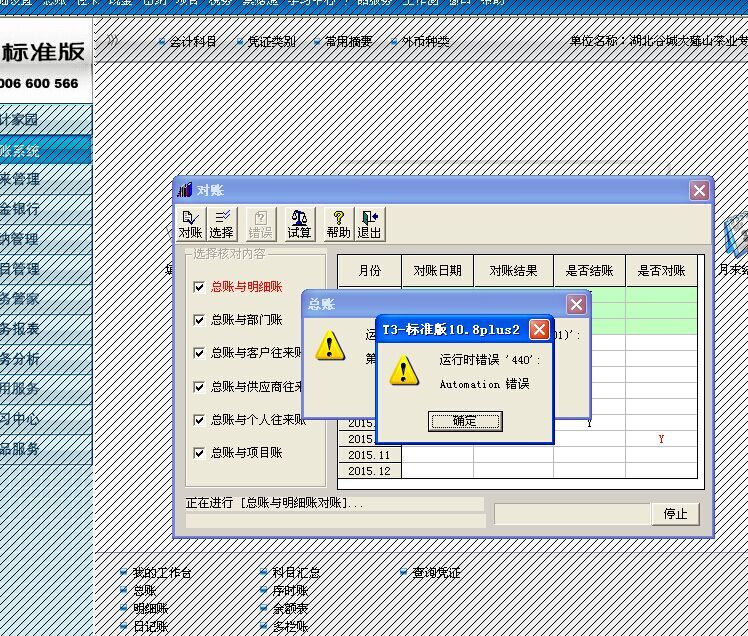Click the red Y in 是否对账 column
The height and width of the screenshot is (636, 748).
click(x=661, y=439)
